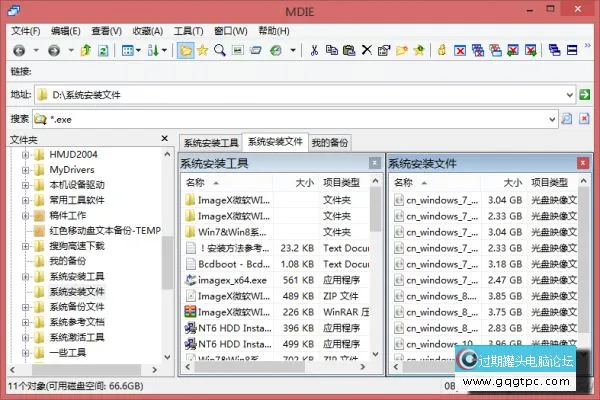Switch to the 系统安装工具 tab

(x=211, y=143)
